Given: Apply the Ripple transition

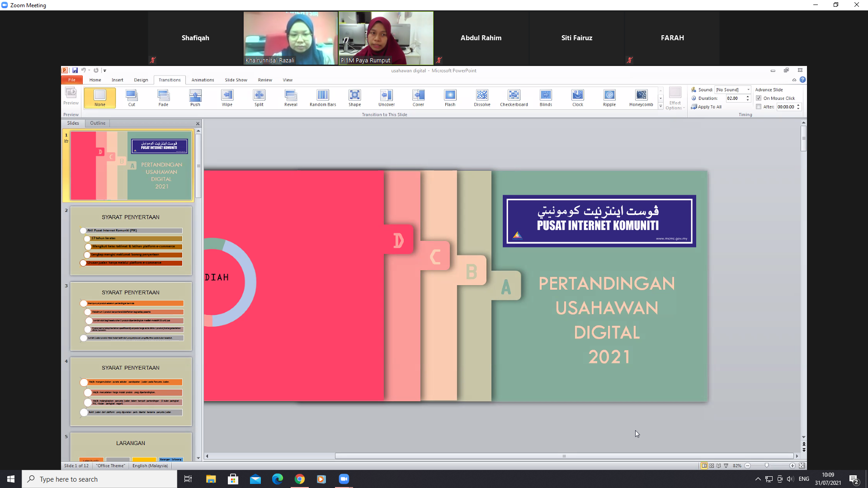Looking at the screenshot, I should click(x=609, y=98).
